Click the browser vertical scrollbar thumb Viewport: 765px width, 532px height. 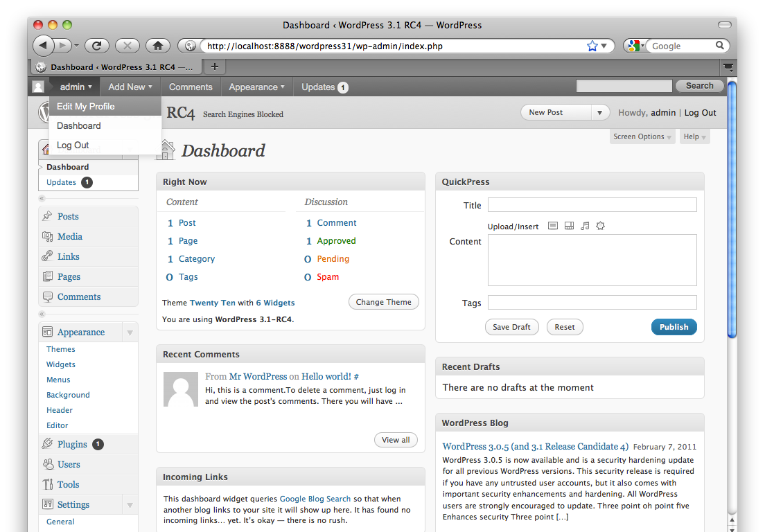click(731, 210)
